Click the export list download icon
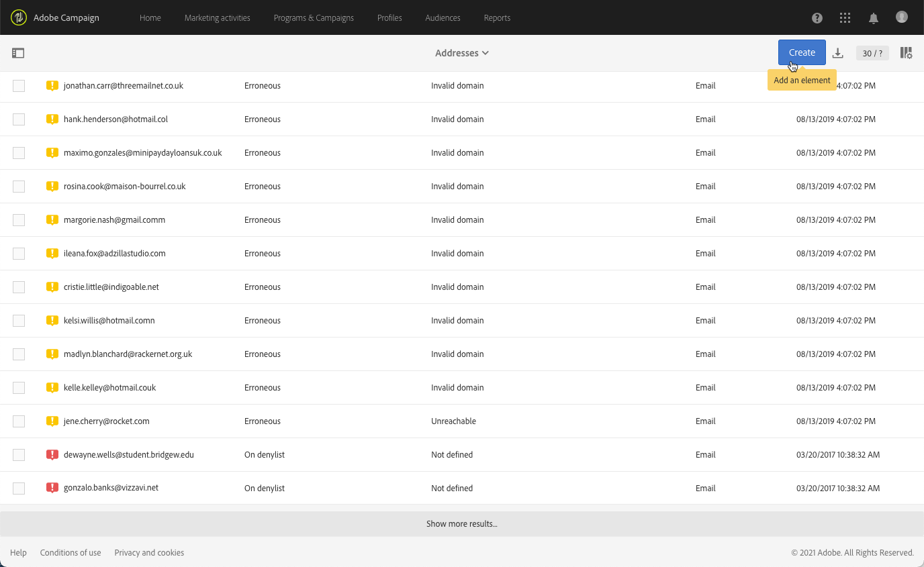 (838, 53)
